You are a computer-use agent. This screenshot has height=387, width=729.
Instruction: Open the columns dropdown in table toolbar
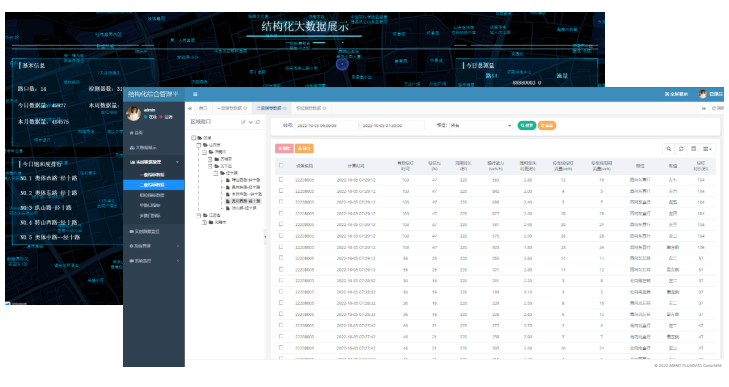[x=707, y=149]
